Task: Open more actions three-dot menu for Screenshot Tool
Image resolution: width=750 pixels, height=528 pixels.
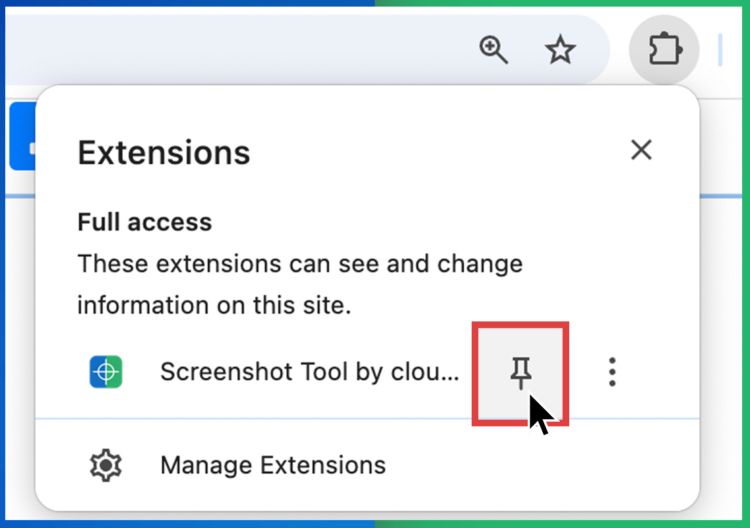Action: (x=612, y=373)
